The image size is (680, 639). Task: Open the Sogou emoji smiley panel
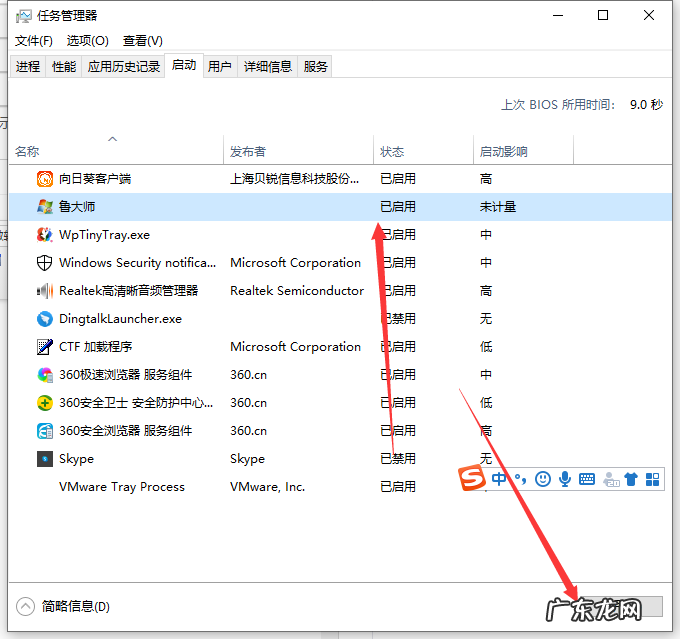pyautogui.click(x=543, y=479)
